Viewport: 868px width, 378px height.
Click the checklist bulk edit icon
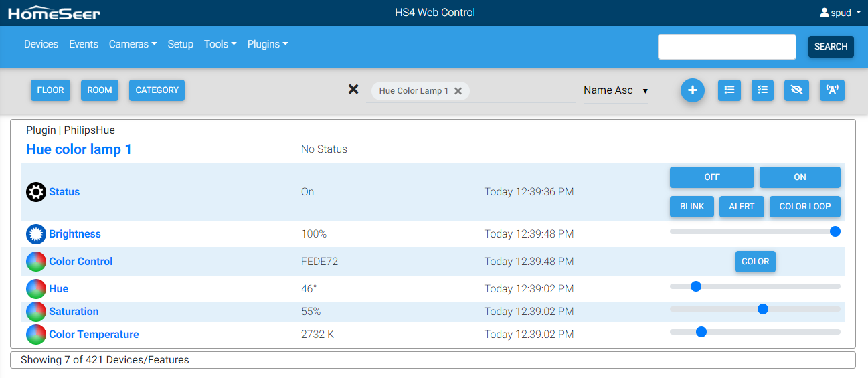(x=762, y=90)
